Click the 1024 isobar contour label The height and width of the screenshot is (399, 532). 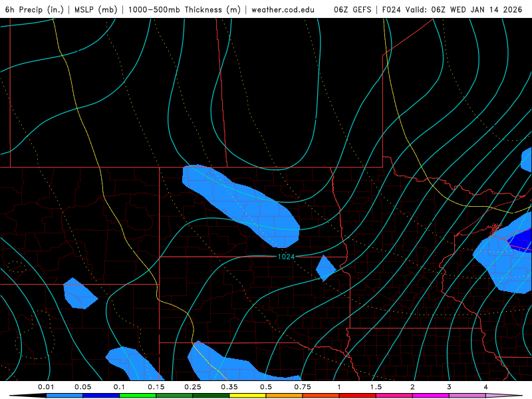click(286, 257)
